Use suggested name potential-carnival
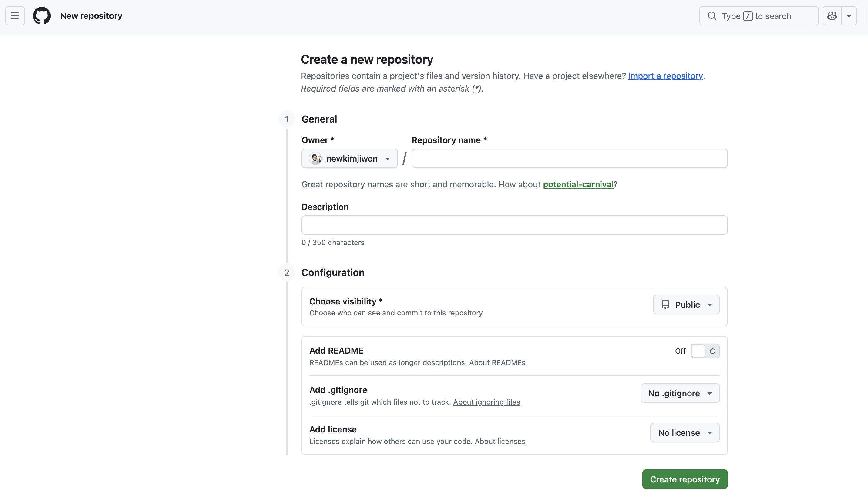Viewport: 868px width, 504px height. [578, 184]
